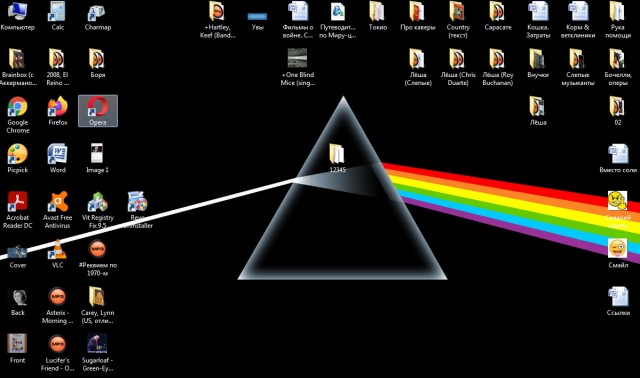Launch the Calc shortcut
640x378 pixels.
(x=58, y=16)
